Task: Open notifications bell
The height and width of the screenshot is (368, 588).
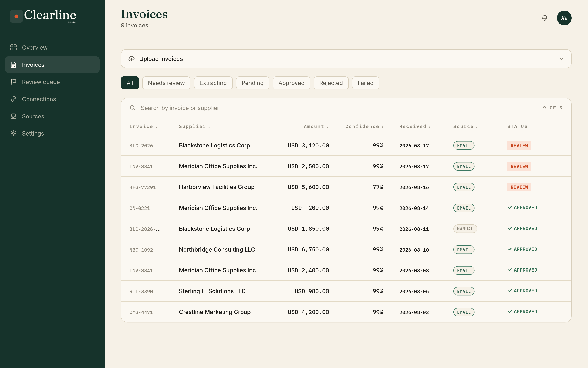Action: tap(545, 18)
